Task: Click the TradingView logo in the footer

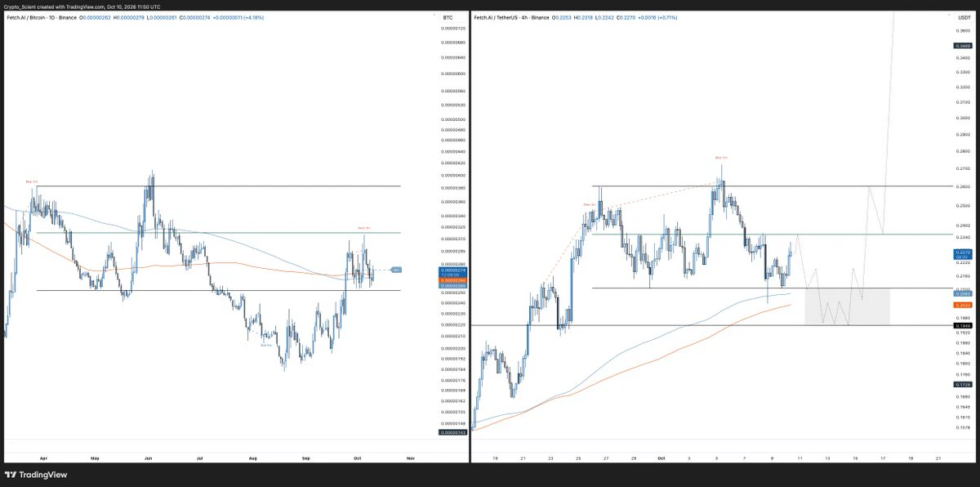Action: pyautogui.click(x=36, y=475)
